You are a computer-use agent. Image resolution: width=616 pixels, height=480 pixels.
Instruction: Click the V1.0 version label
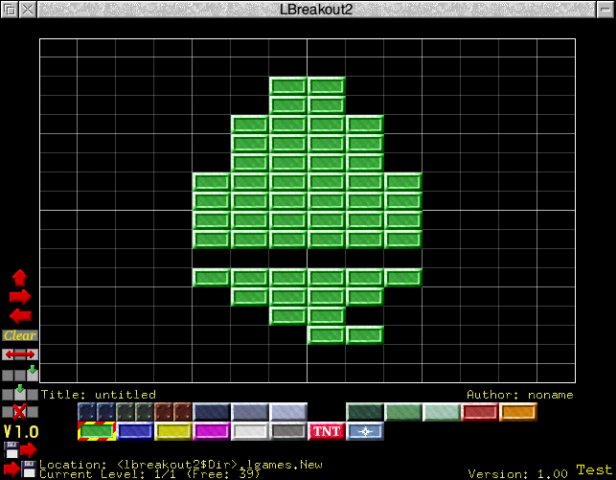point(21,432)
